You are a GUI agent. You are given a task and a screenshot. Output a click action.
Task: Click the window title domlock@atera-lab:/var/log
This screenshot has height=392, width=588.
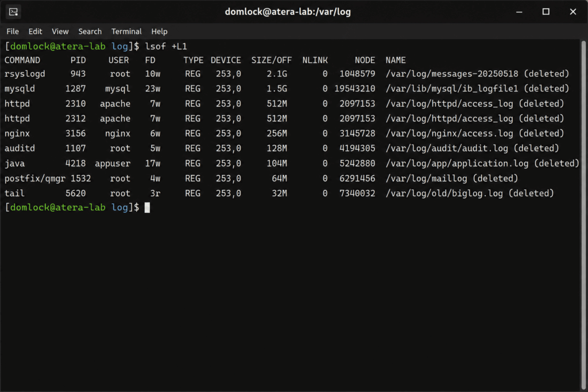coord(288,11)
